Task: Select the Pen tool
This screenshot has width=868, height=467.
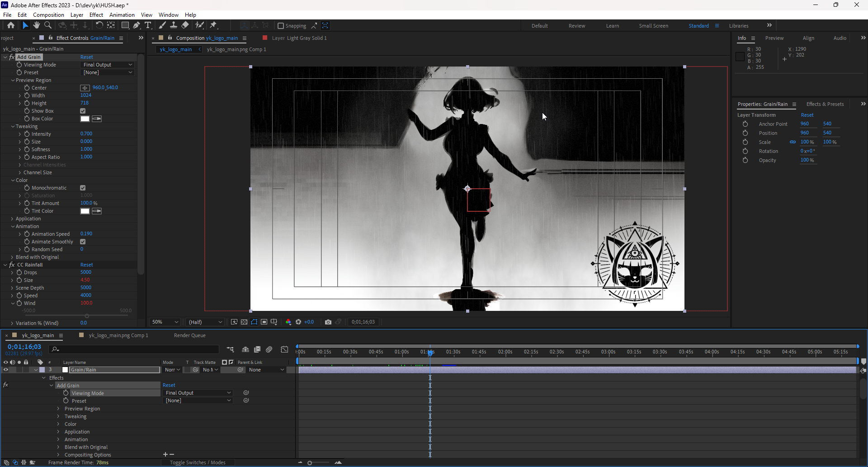Action: point(137,25)
